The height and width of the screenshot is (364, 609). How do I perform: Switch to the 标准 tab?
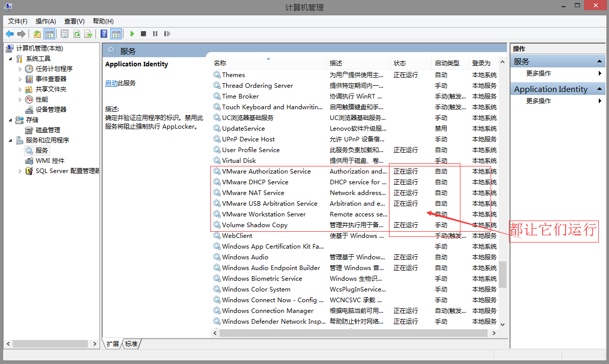click(x=131, y=344)
